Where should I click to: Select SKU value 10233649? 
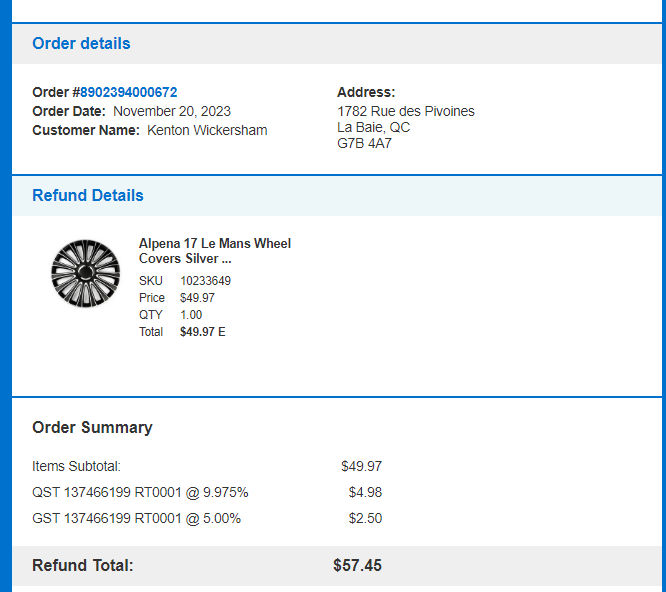coord(205,281)
